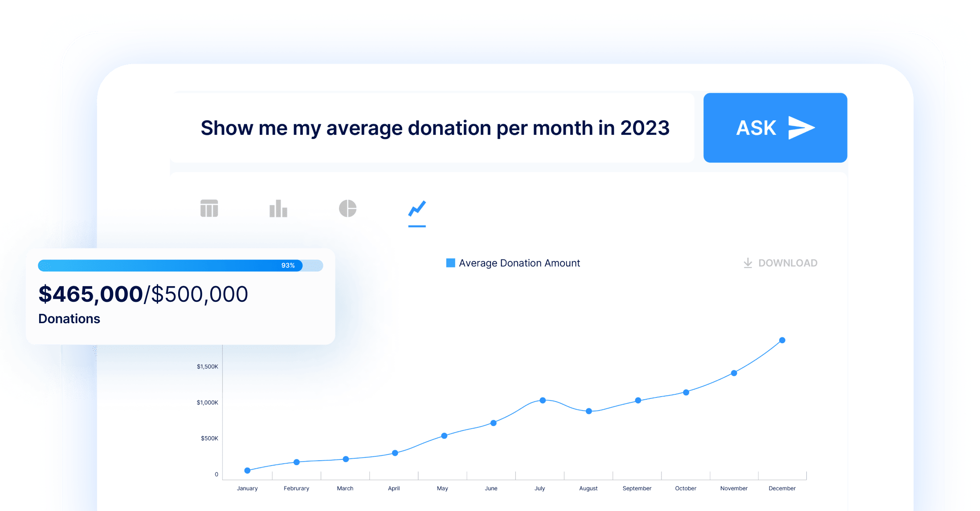Click the $1,500K axis label
Image resolution: width=980 pixels, height=511 pixels.
(x=207, y=366)
